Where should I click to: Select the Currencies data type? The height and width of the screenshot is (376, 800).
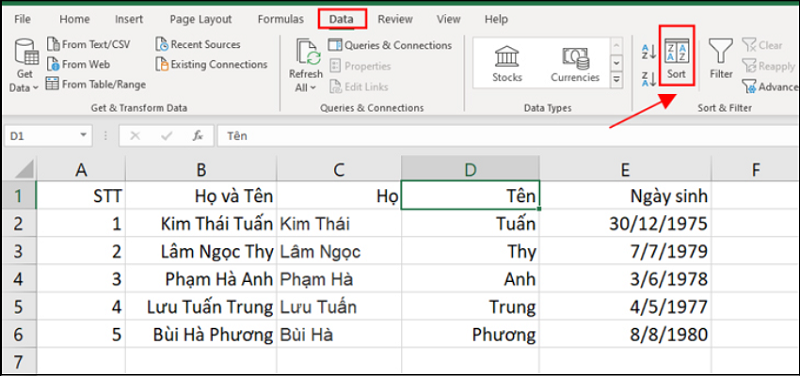575,64
